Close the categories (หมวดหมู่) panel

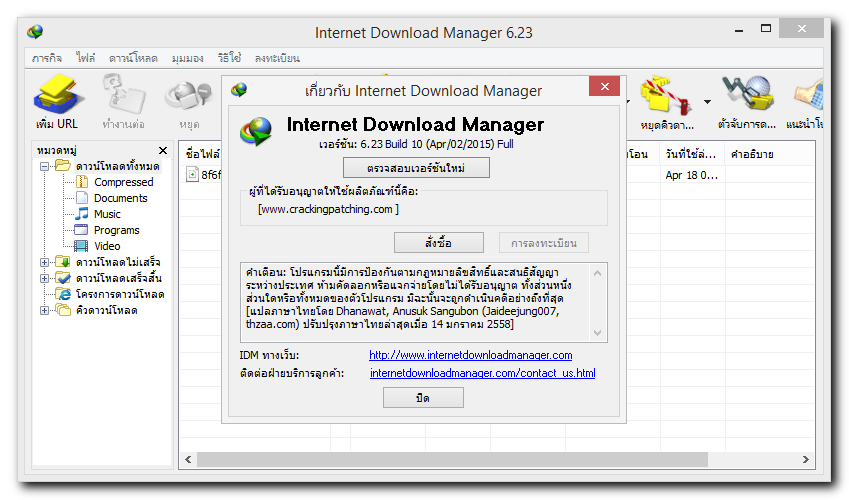pyautogui.click(x=162, y=150)
